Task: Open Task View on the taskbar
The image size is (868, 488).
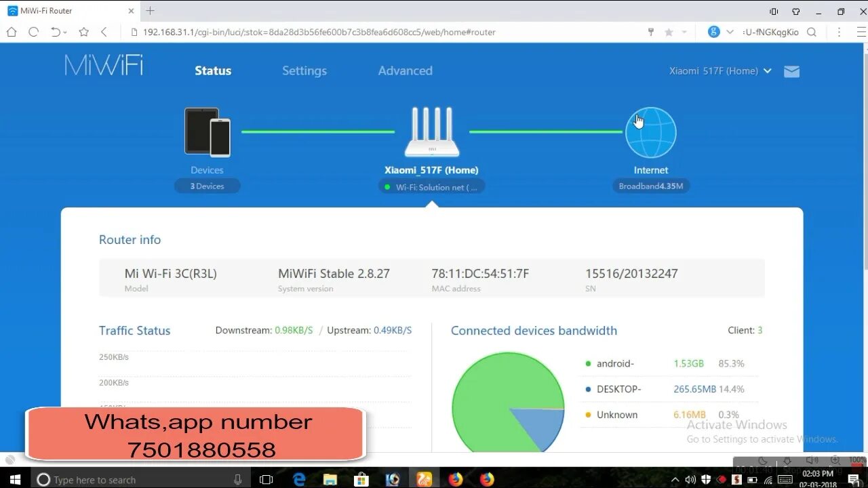Action: pyautogui.click(x=267, y=479)
